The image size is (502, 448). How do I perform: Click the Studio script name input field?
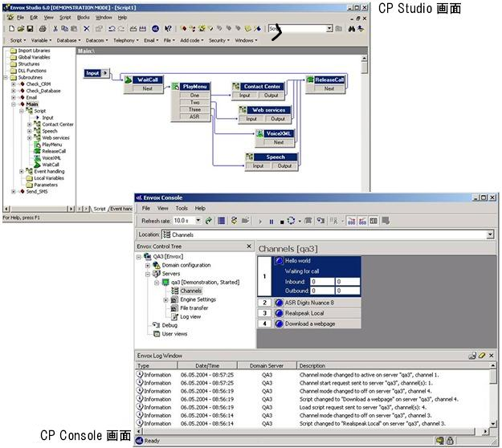297,28
